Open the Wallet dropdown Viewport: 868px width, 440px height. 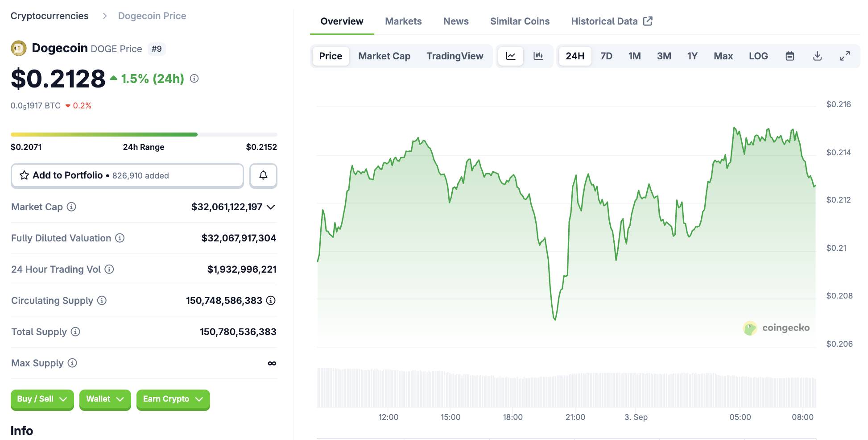[105, 399]
